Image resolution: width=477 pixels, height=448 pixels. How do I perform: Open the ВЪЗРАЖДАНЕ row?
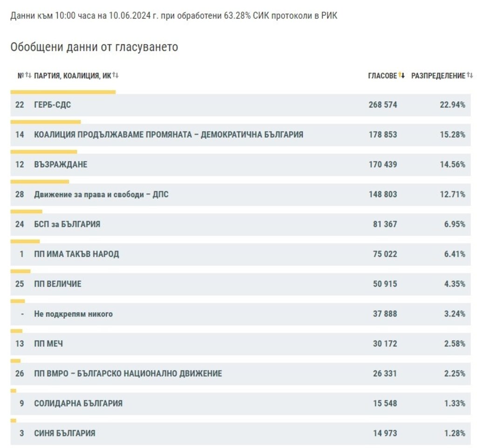point(61,165)
